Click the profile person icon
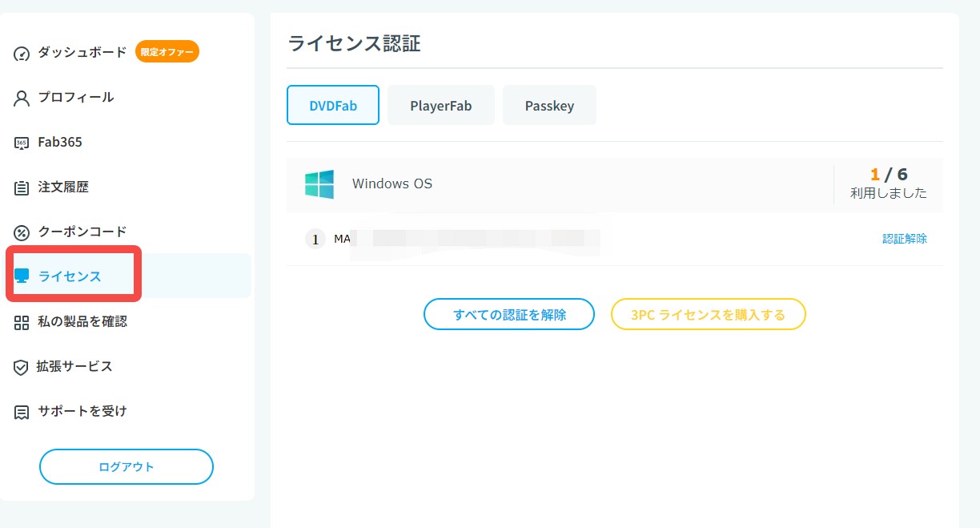980x528 pixels. [x=22, y=99]
